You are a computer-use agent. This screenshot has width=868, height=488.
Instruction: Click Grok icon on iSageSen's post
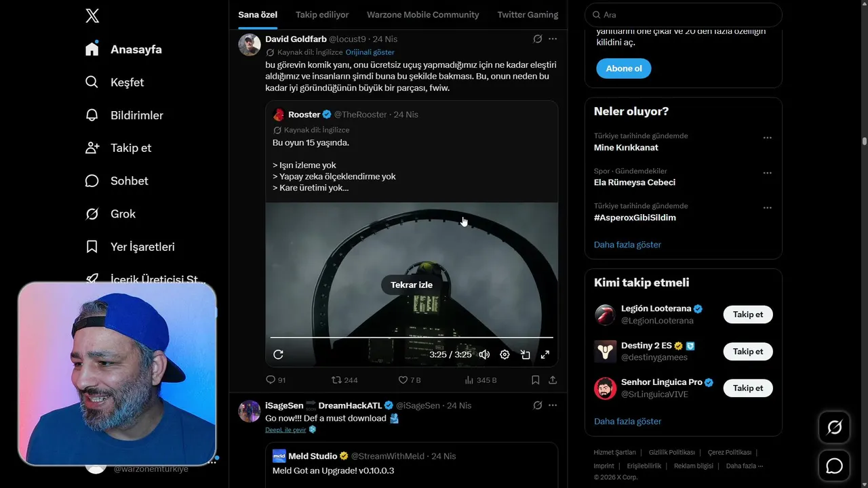coord(538,405)
